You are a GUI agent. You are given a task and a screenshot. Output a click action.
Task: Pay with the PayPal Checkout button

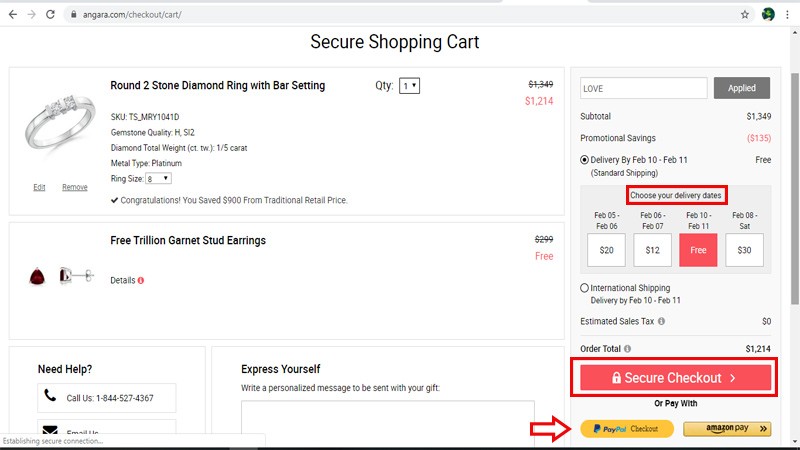627,429
